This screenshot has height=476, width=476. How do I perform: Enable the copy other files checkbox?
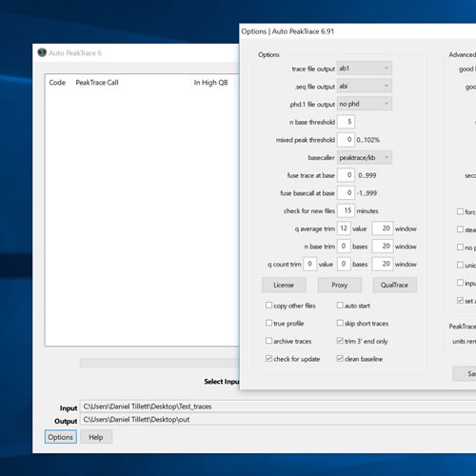pos(268,306)
